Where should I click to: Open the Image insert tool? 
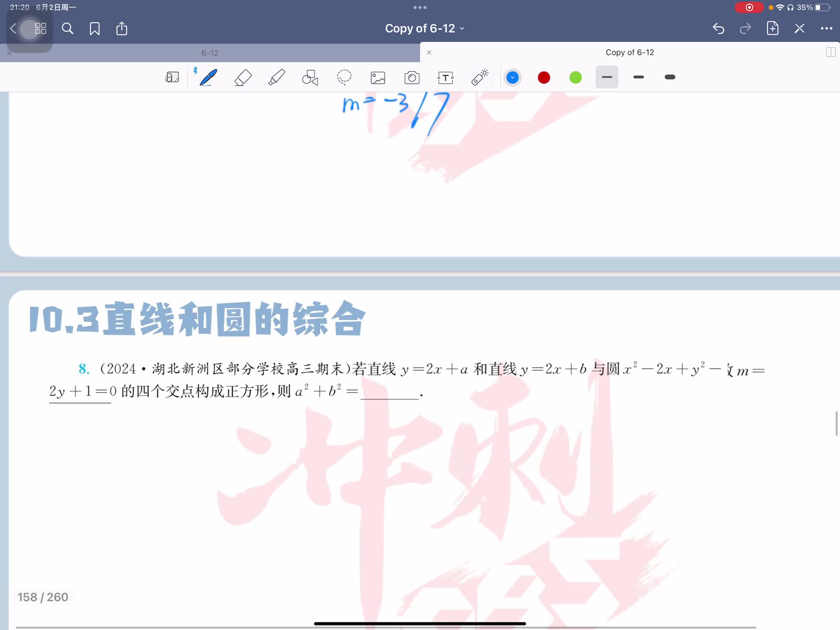pos(378,78)
